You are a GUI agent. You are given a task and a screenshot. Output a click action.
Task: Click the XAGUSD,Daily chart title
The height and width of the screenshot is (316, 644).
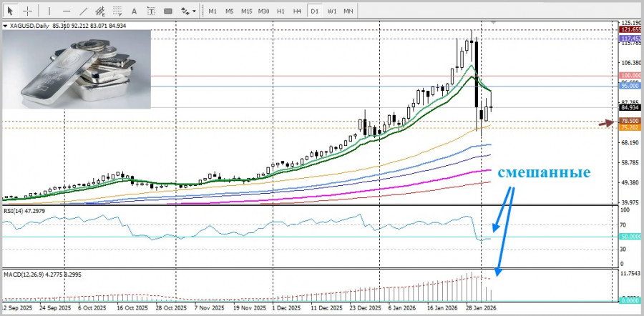[x=29, y=26]
